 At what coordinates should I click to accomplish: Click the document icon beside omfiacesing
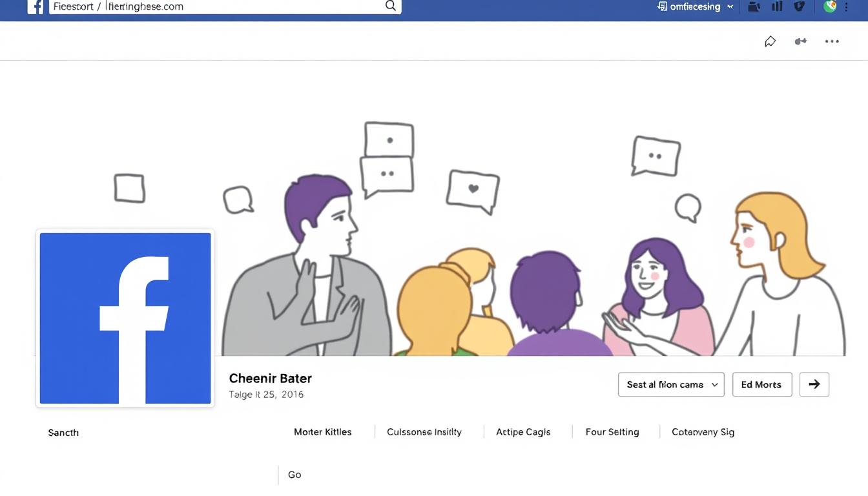point(662,6)
